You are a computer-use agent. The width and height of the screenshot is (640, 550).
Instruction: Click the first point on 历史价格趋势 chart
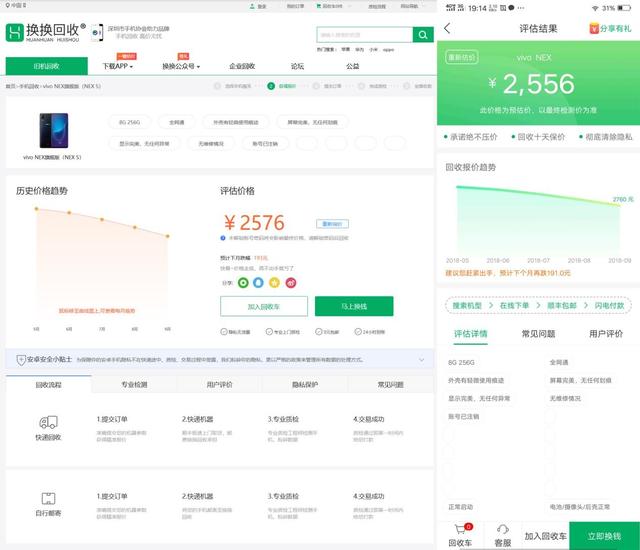click(x=36, y=209)
